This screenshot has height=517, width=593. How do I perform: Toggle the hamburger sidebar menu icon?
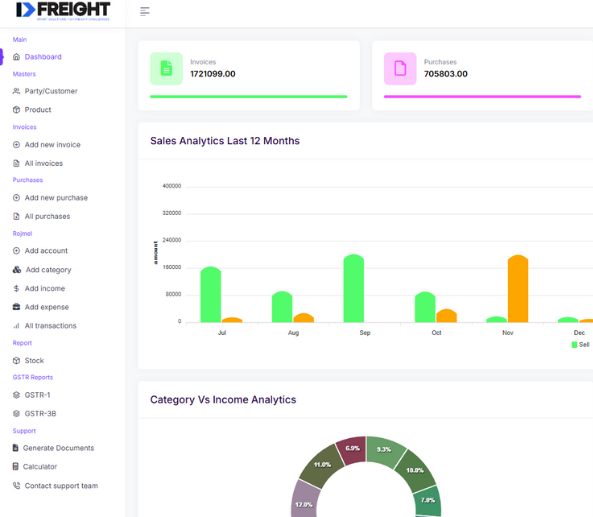coord(145,11)
